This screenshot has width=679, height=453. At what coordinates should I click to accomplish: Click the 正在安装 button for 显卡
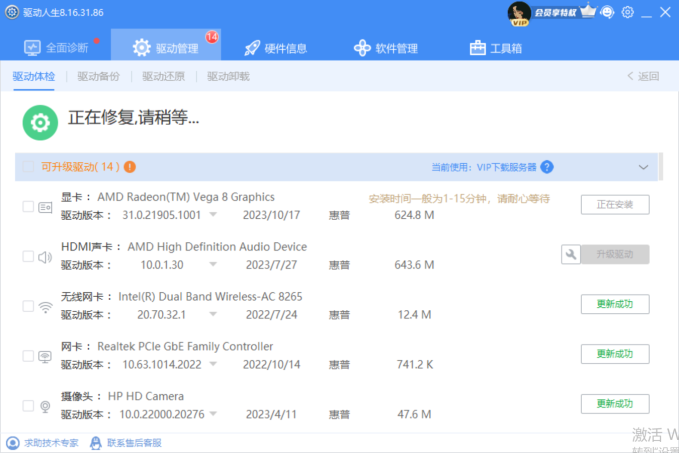point(615,204)
